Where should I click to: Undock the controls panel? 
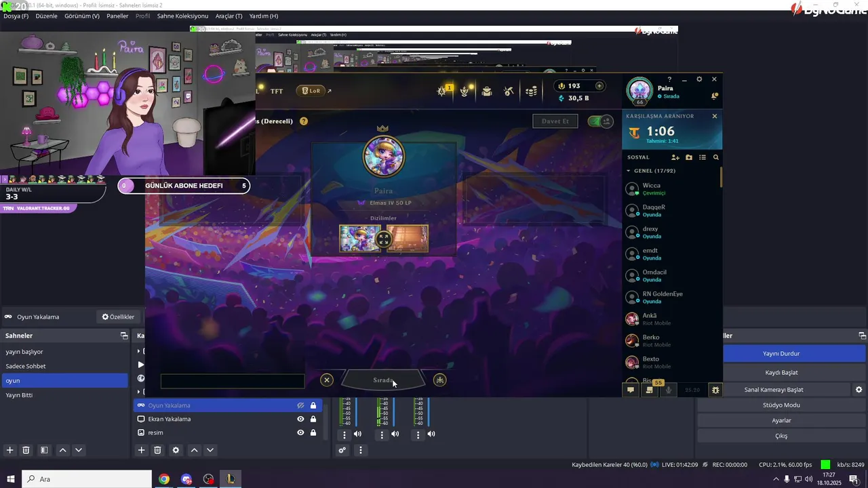[x=862, y=335]
